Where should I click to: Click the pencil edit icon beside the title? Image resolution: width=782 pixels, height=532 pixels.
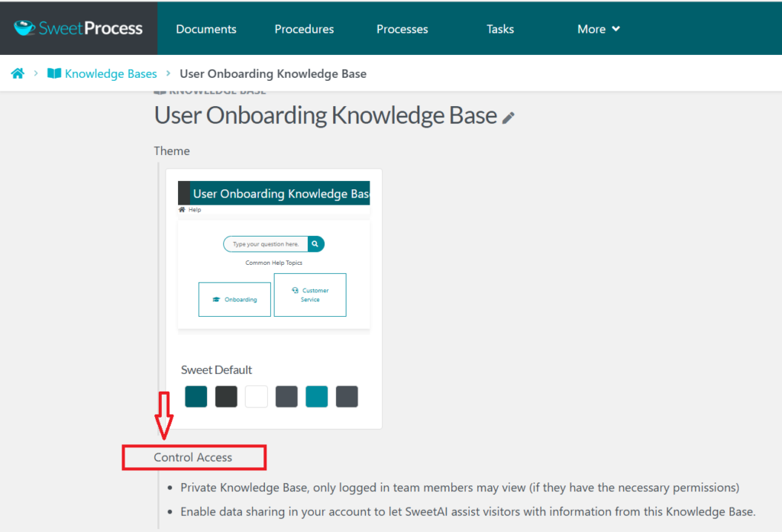tap(508, 118)
